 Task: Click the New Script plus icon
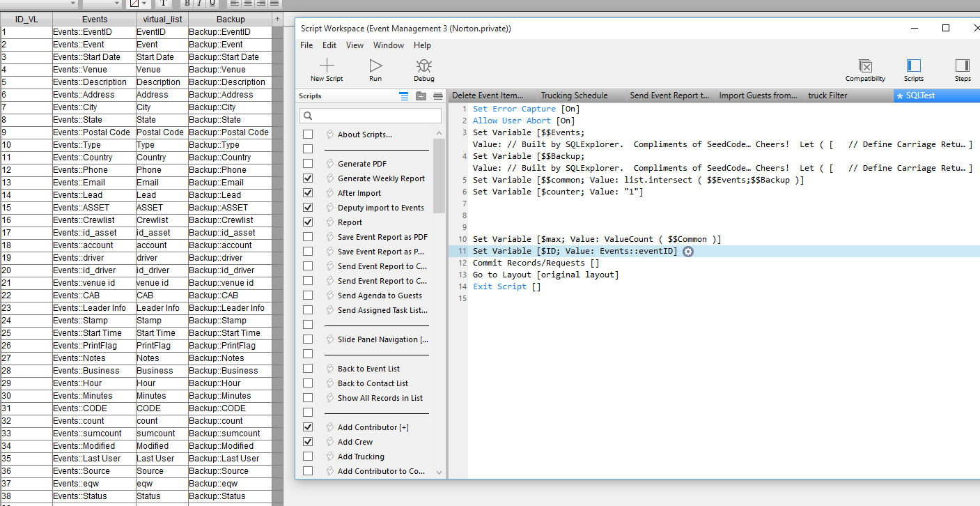pyautogui.click(x=327, y=66)
